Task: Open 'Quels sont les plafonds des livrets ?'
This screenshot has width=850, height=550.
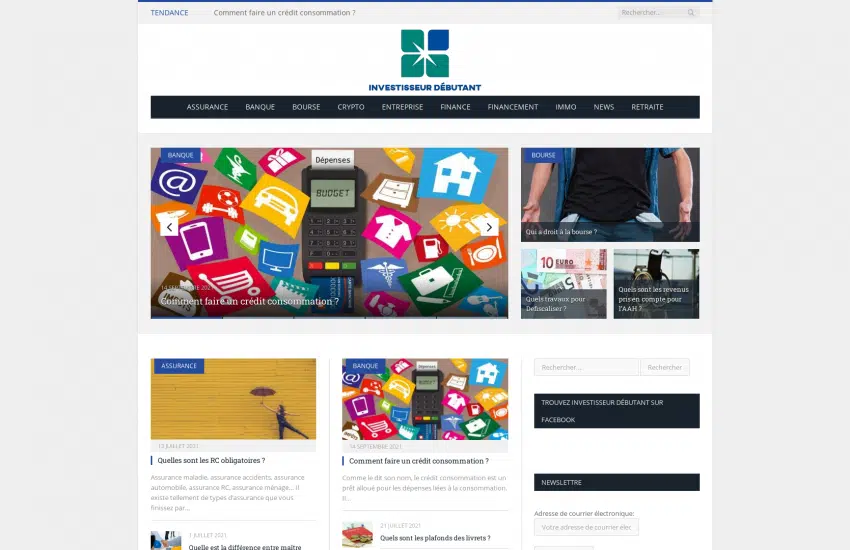Action: pos(435,538)
